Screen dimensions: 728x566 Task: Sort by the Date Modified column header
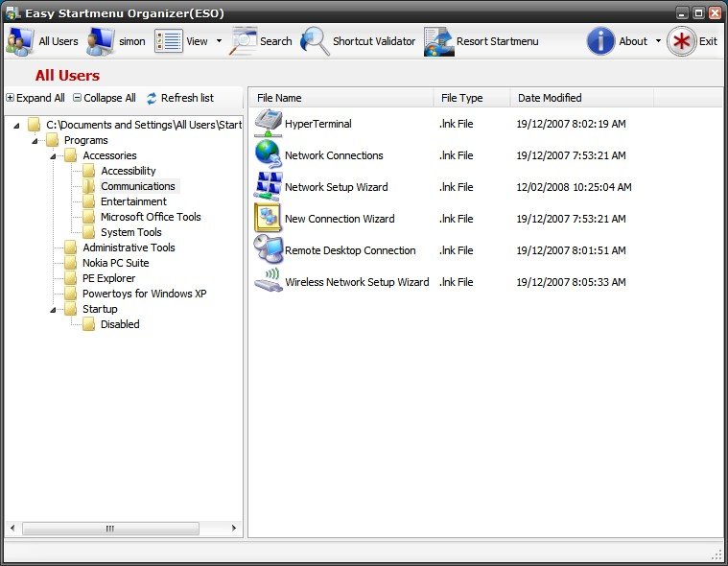[x=582, y=98]
